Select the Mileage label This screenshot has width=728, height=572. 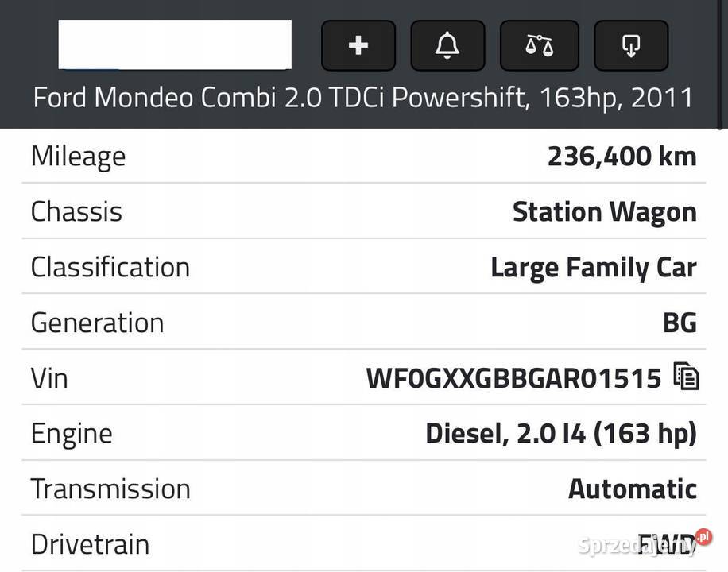tap(78, 157)
